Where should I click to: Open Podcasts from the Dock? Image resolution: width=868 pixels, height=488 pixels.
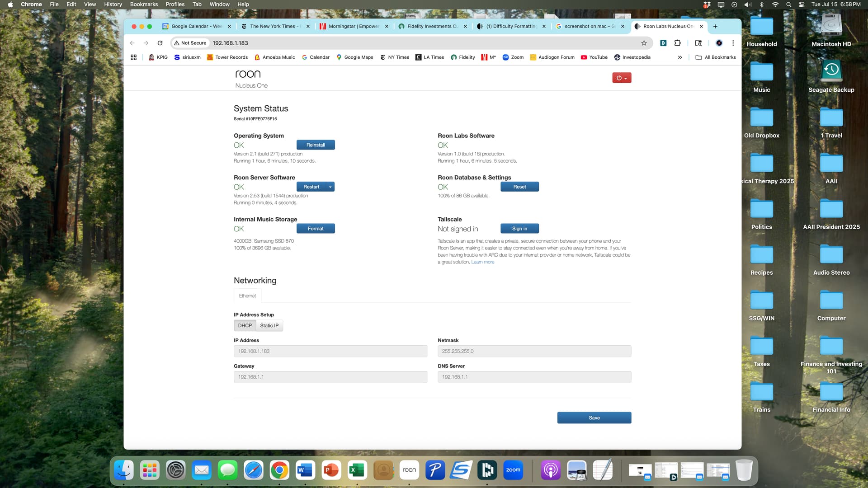point(551,470)
